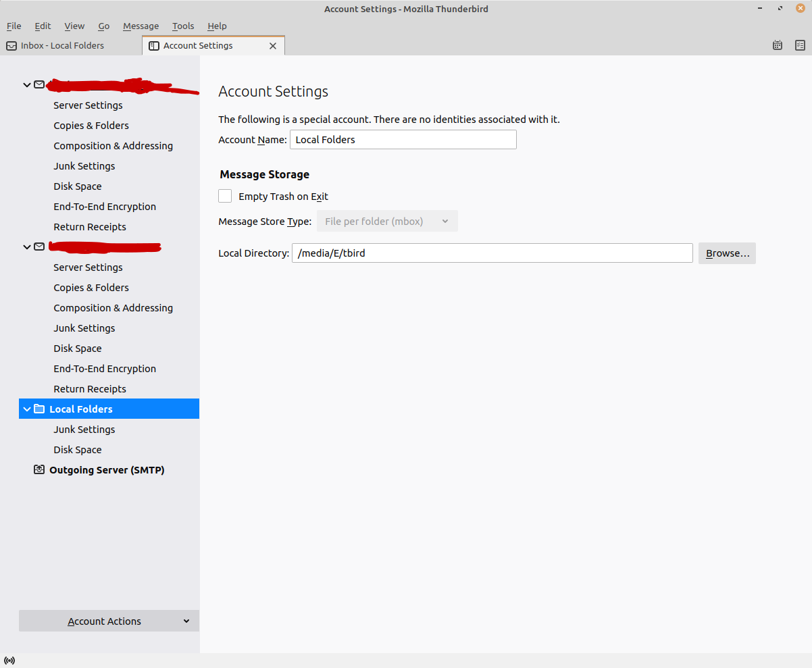Click the online status icon in the status bar
The image size is (812, 668).
coord(9,661)
